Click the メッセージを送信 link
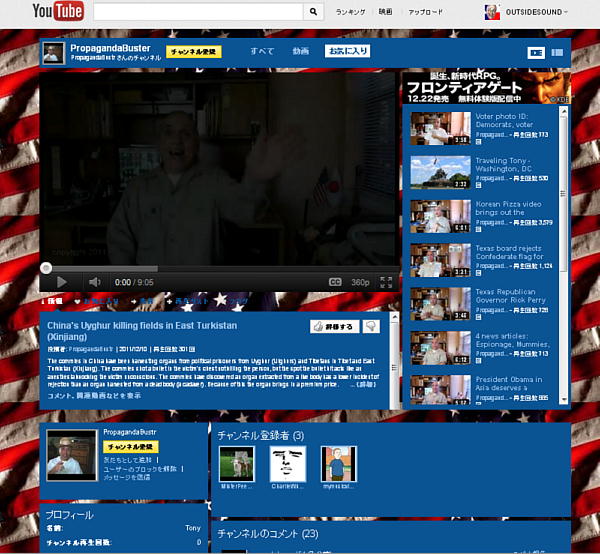This screenshot has width=600, height=554. tap(127, 477)
